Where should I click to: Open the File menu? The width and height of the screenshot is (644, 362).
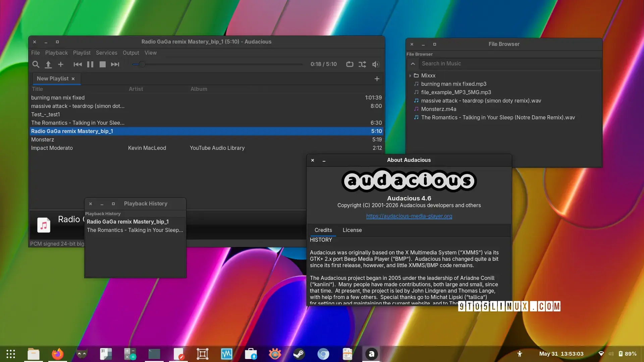(x=36, y=53)
